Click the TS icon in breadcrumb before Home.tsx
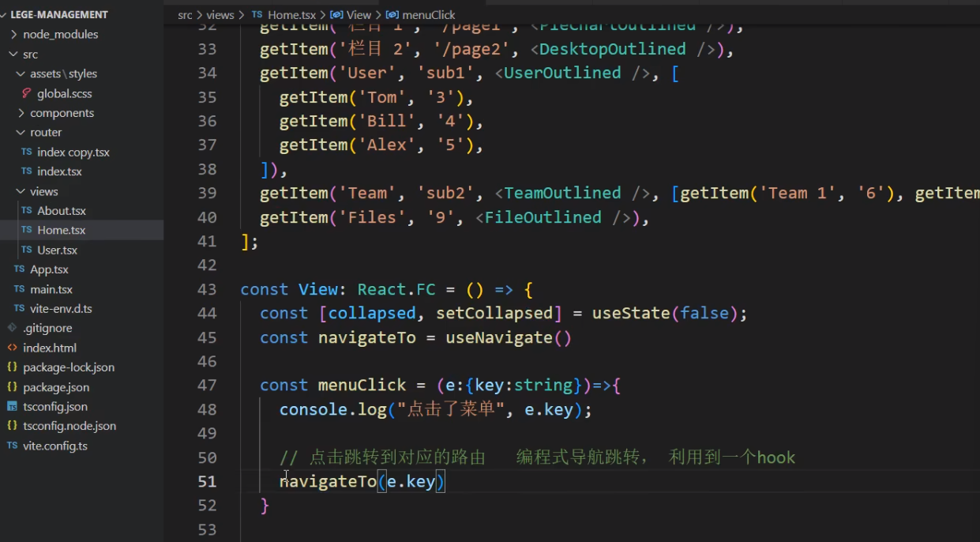The image size is (980, 542). [257, 15]
